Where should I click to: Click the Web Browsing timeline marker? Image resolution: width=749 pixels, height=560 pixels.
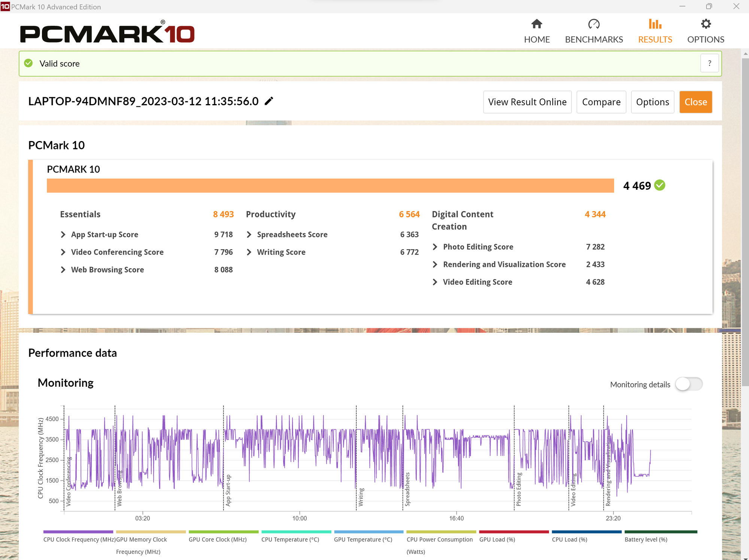tap(119, 488)
